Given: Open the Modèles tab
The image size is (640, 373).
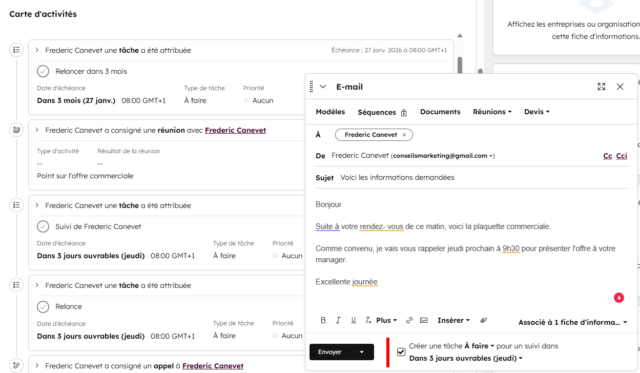Looking at the screenshot, I should click(330, 112).
